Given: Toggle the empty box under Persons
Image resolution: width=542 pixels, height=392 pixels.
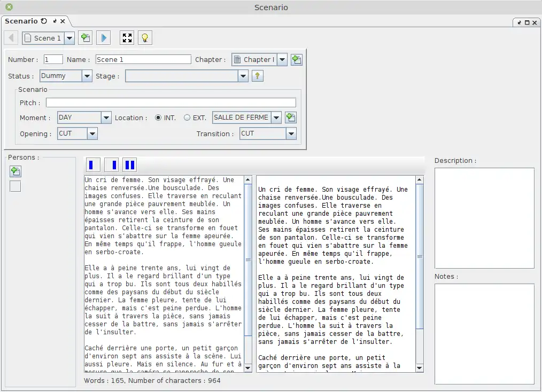Looking at the screenshot, I should click(x=16, y=186).
